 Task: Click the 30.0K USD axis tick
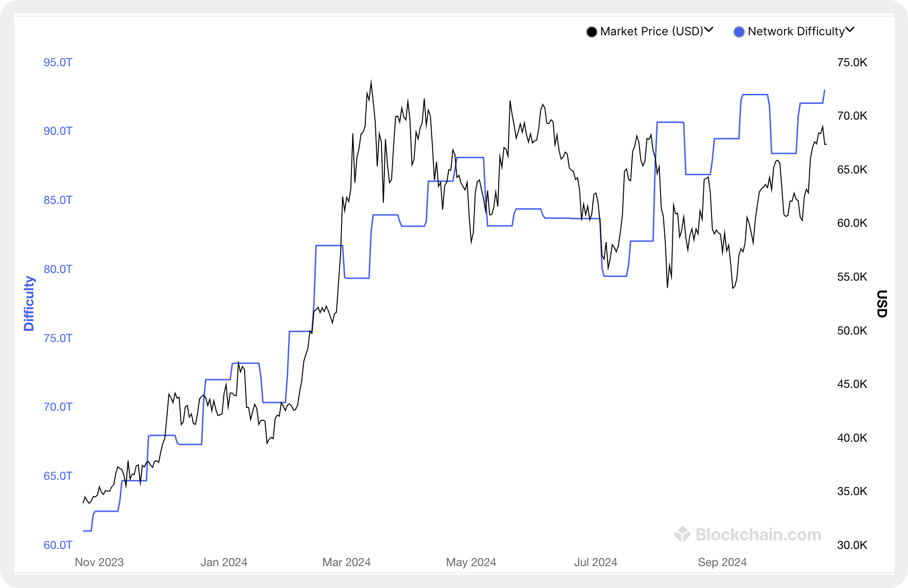(x=852, y=545)
